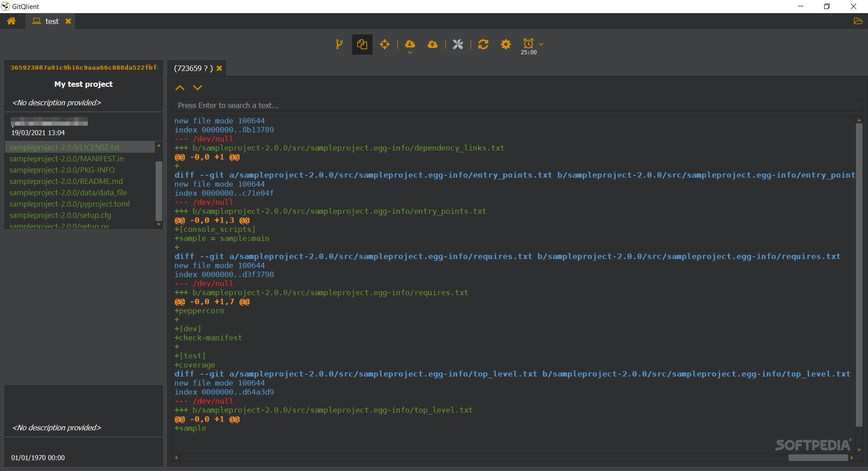Click '+[console_scripts]' added line
Screen dimensions: 868x471
pyautogui.click(x=215, y=229)
